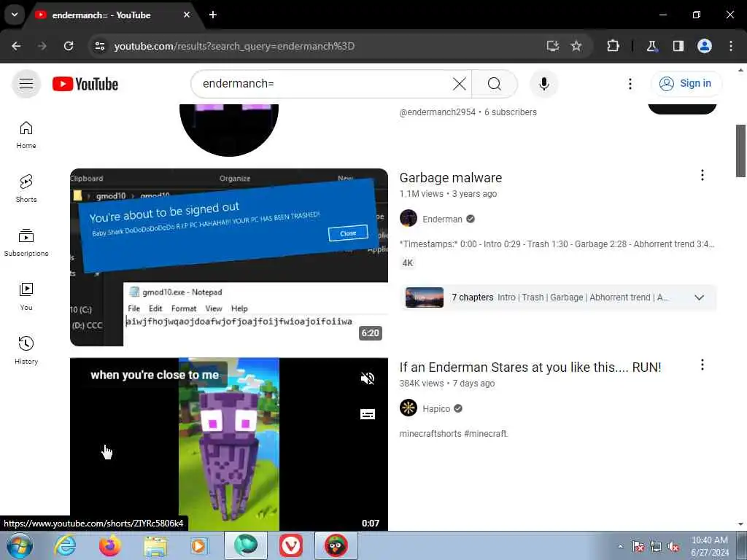Open Home in the sidebar
The width and height of the screenshot is (747, 560).
26,135
